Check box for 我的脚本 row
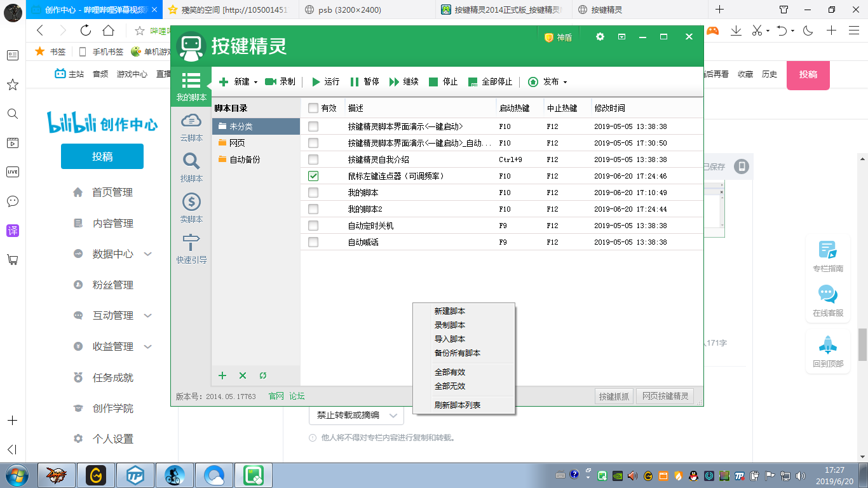868x488 pixels. point(313,193)
